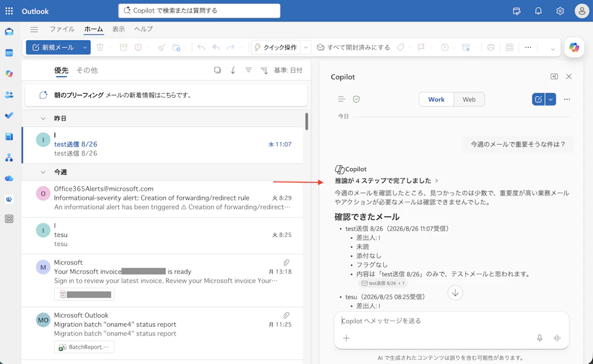Open クイック操作 dropdown arrow
Image resolution: width=593 pixels, height=364 pixels.
[306, 47]
